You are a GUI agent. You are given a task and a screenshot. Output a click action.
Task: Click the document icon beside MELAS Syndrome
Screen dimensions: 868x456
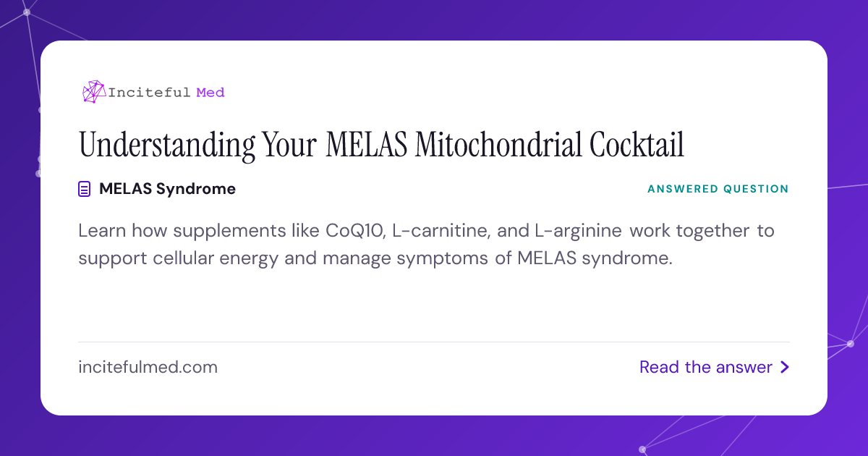(85, 190)
